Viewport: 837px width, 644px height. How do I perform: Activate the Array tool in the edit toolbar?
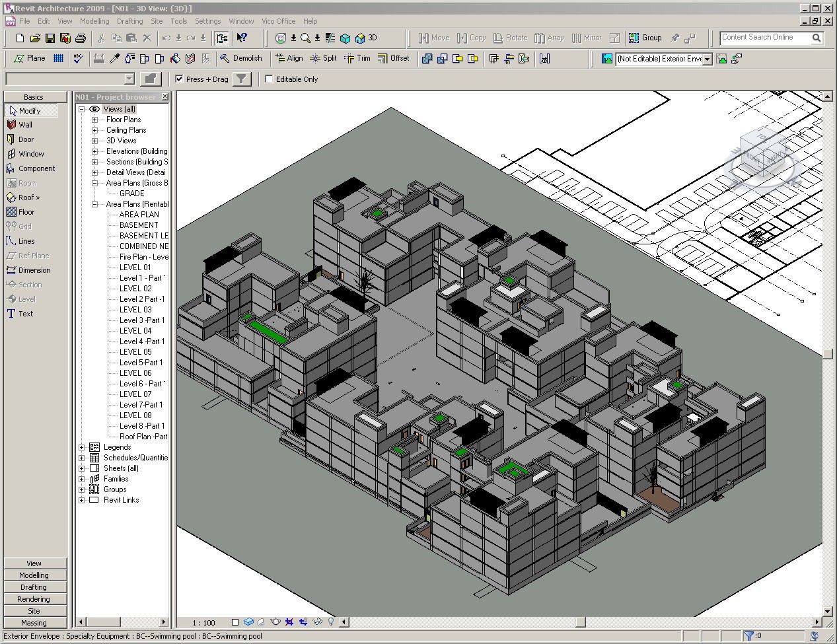click(x=549, y=38)
